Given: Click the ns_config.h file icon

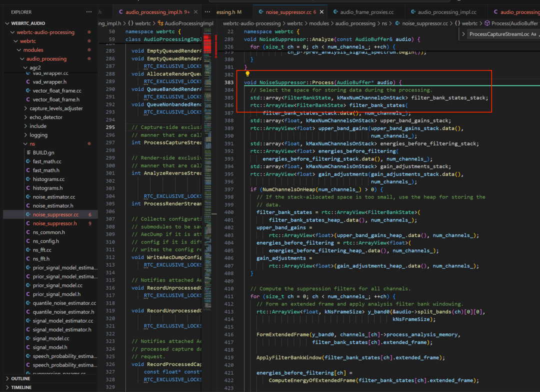Looking at the screenshot, I should point(28,241).
